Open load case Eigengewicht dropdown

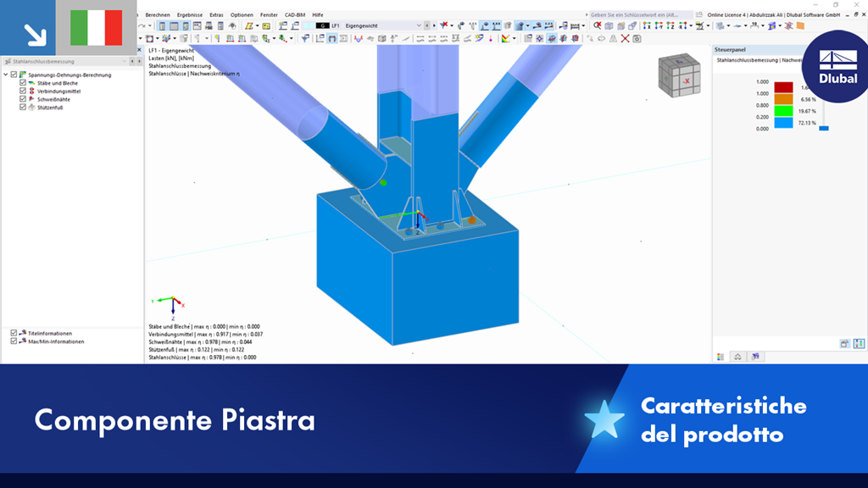pos(419,25)
